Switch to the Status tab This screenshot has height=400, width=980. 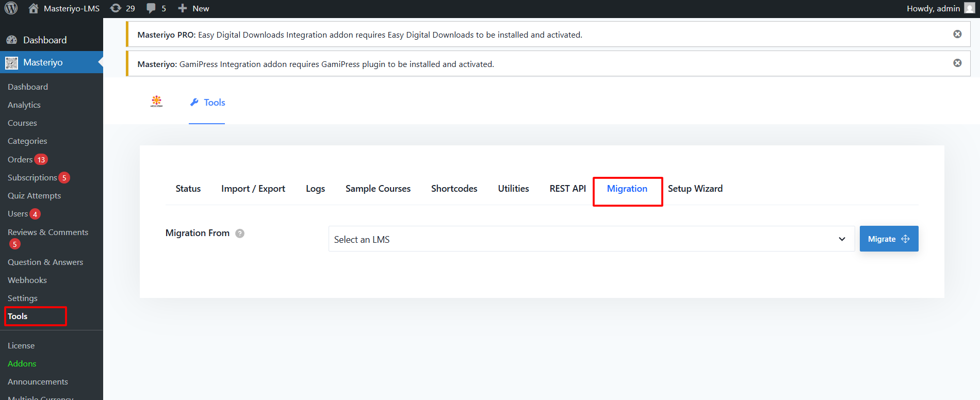click(188, 189)
